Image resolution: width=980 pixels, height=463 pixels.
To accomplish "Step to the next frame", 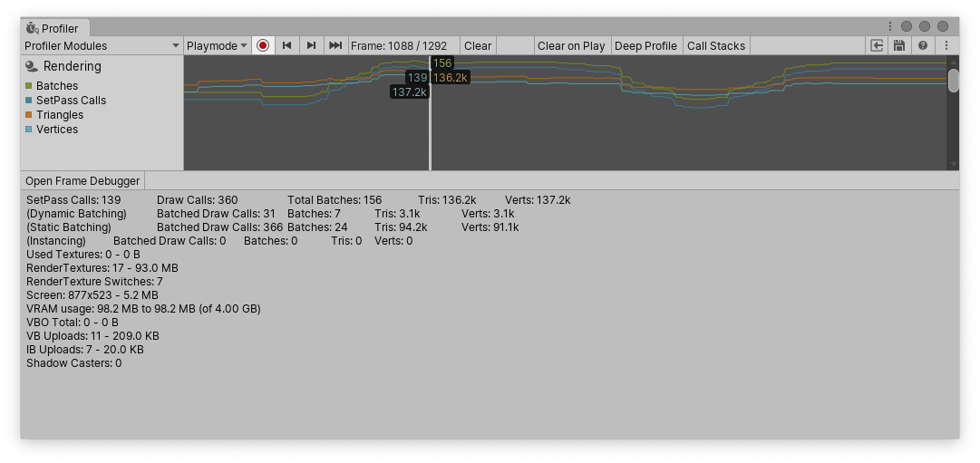I will [311, 45].
